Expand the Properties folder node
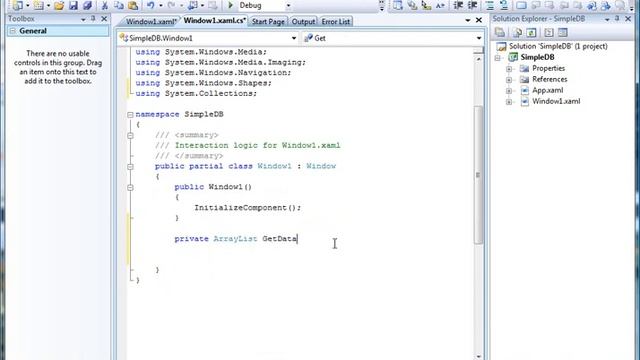 click(x=509, y=69)
